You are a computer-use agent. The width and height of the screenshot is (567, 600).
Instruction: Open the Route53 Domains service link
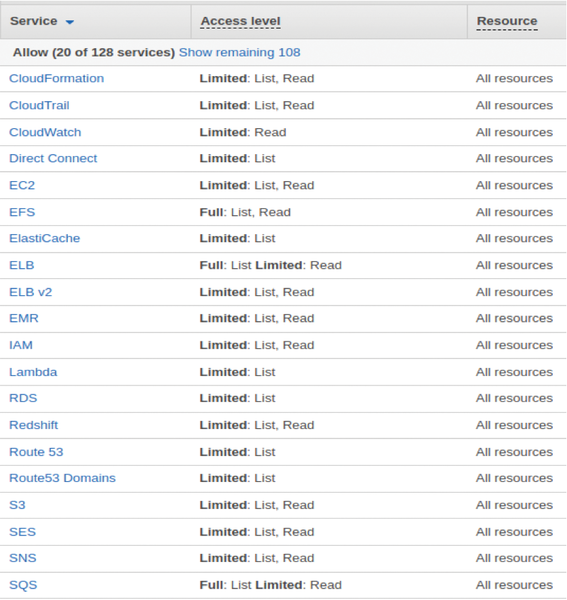(x=62, y=478)
